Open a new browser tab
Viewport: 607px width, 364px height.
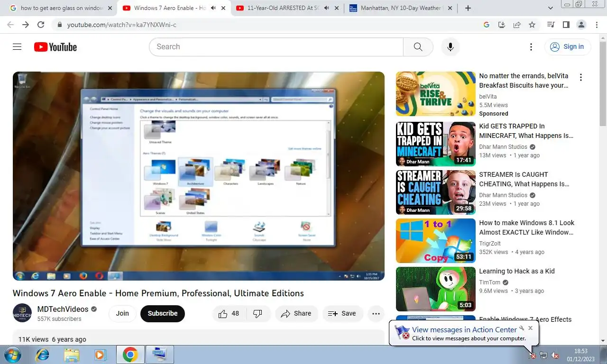coord(468,8)
